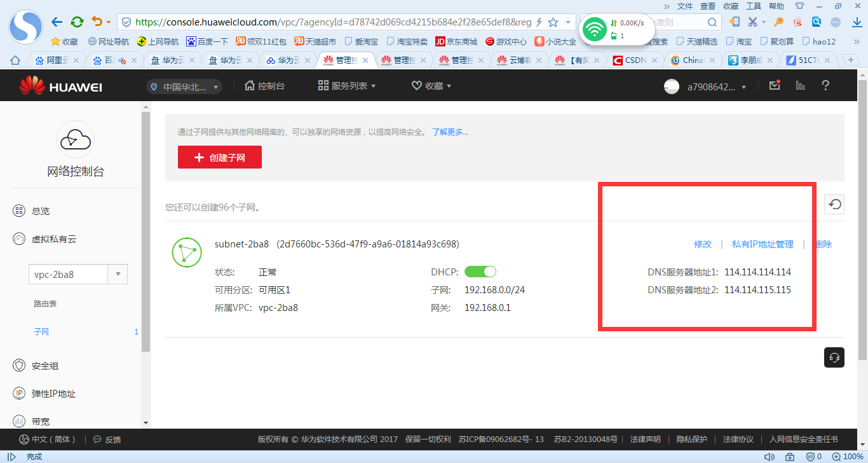This screenshot has width=868, height=463.
Task: Click the orange undo-close arrow icon
Action: click(97, 22)
